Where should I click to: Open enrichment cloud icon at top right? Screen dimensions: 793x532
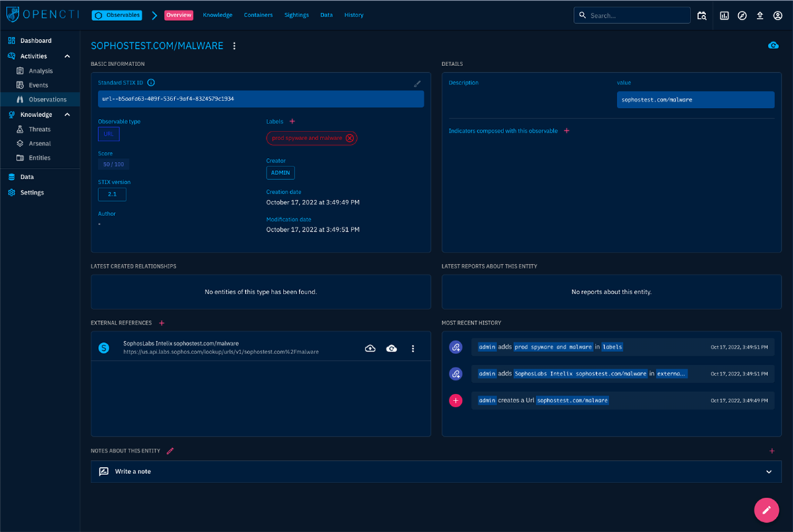click(773, 46)
